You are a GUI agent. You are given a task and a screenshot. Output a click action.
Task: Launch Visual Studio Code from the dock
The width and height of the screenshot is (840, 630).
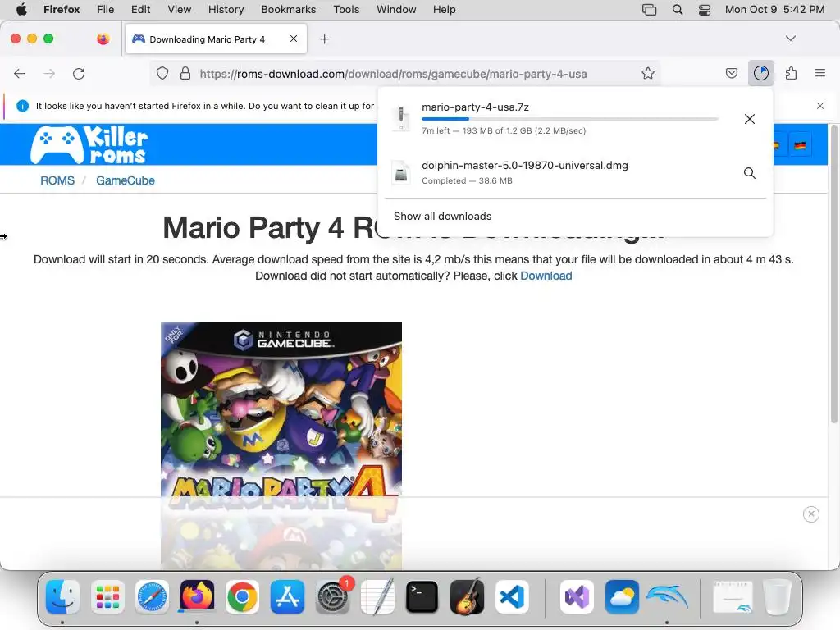[512, 596]
